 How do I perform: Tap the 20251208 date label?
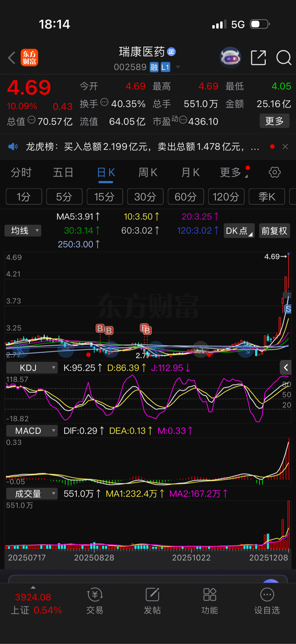coord(269,558)
